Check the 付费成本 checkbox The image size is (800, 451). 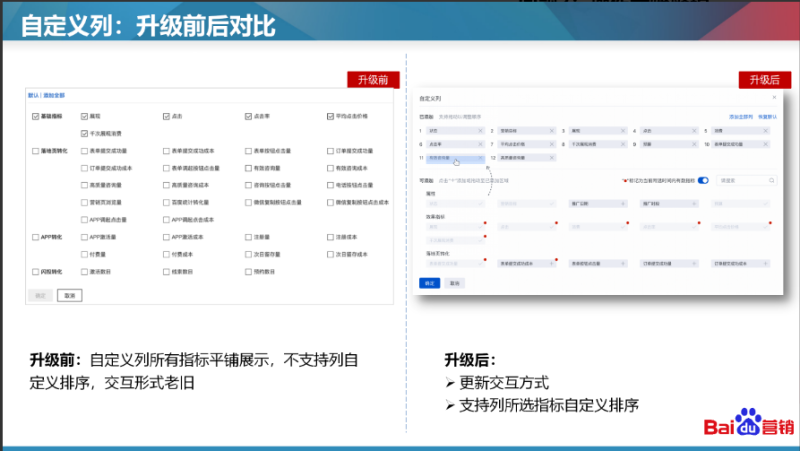(x=166, y=255)
